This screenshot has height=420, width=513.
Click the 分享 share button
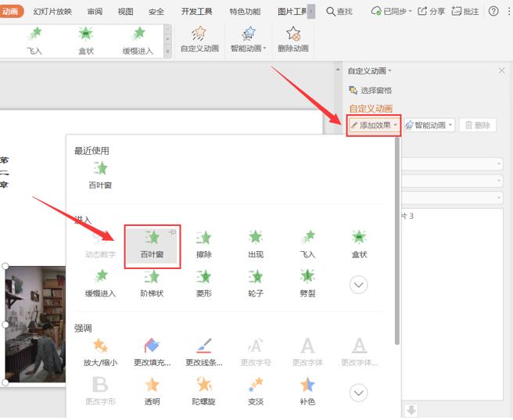click(431, 12)
